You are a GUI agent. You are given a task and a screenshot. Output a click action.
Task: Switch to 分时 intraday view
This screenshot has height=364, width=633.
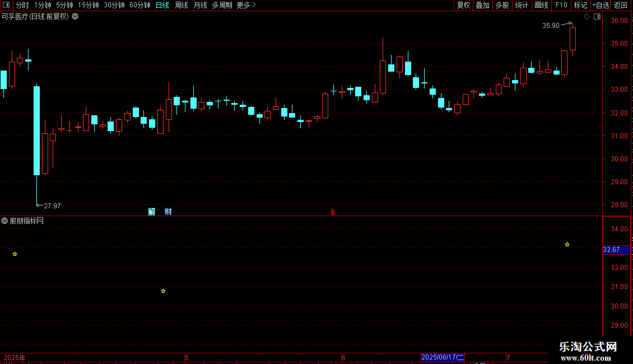coord(22,5)
